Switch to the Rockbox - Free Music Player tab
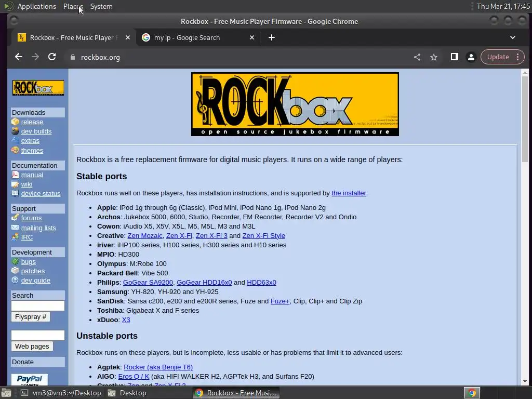 [x=74, y=37]
